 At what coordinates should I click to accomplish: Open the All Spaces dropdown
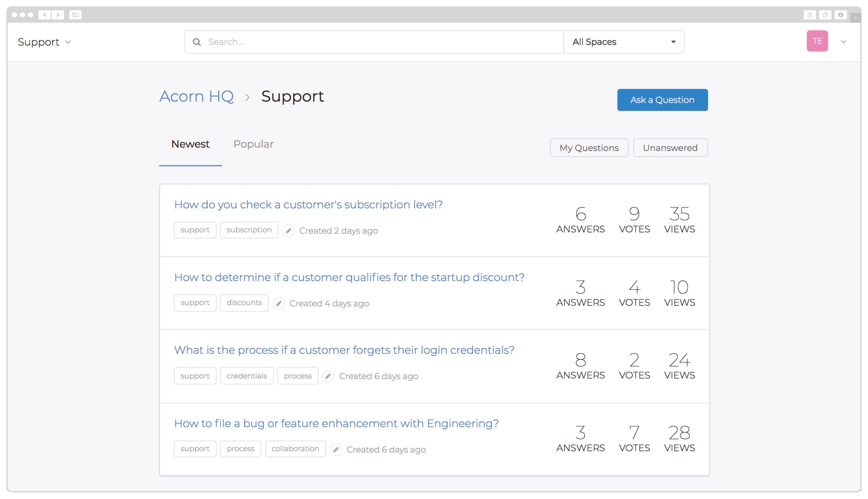point(624,42)
